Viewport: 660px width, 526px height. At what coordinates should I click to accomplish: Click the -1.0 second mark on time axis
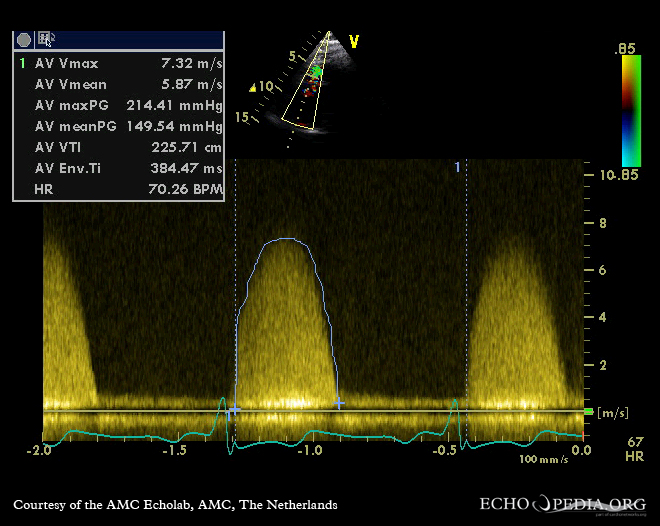[310, 451]
